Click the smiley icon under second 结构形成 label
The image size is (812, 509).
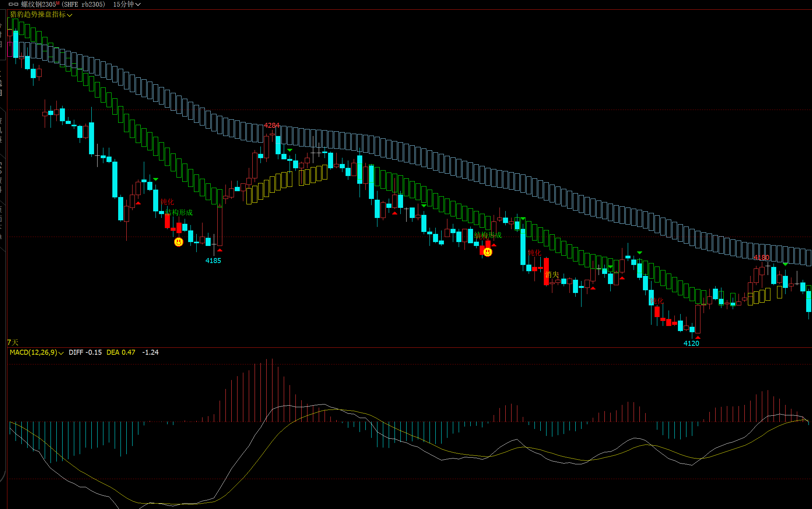pos(488,252)
